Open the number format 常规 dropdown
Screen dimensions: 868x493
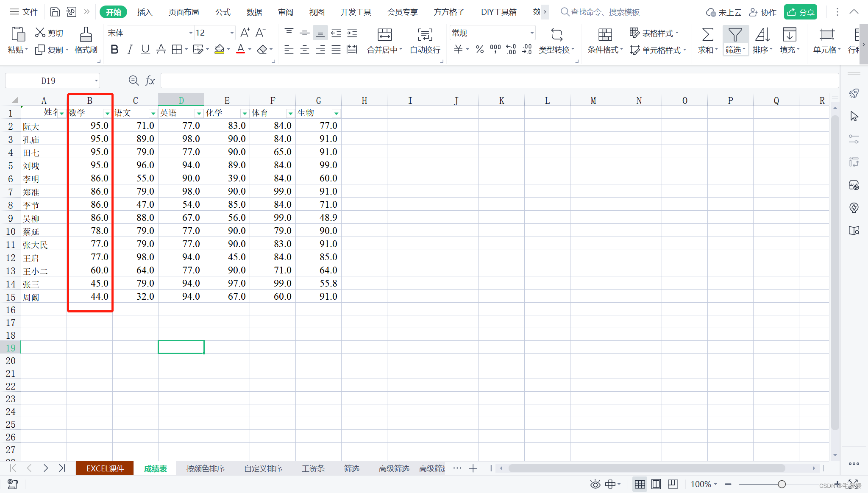point(531,33)
